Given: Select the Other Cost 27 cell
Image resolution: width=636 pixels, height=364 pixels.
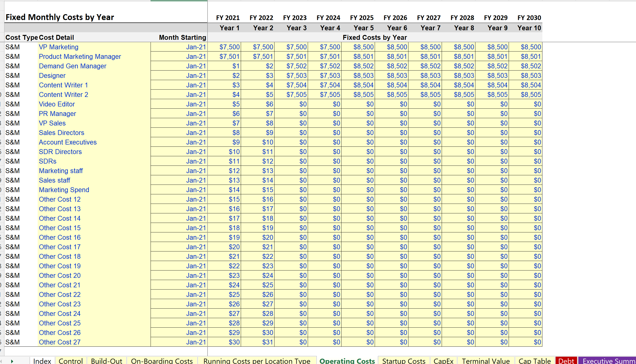Looking at the screenshot, I should (x=94, y=342).
